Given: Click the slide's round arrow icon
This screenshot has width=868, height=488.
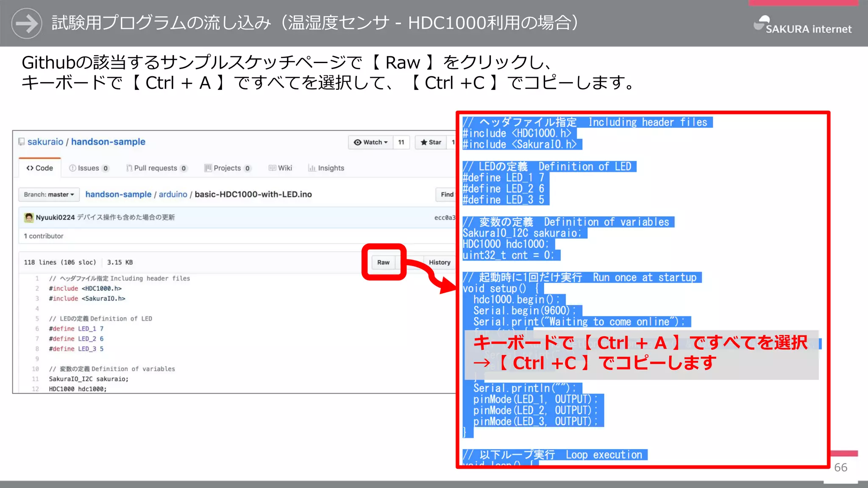Looking at the screenshot, I should (x=27, y=24).
